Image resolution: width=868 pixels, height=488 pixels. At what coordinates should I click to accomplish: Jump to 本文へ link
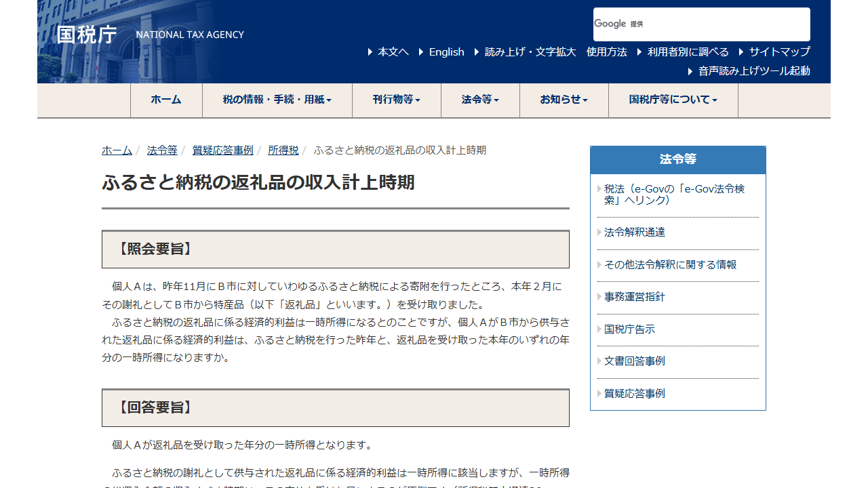click(x=393, y=52)
